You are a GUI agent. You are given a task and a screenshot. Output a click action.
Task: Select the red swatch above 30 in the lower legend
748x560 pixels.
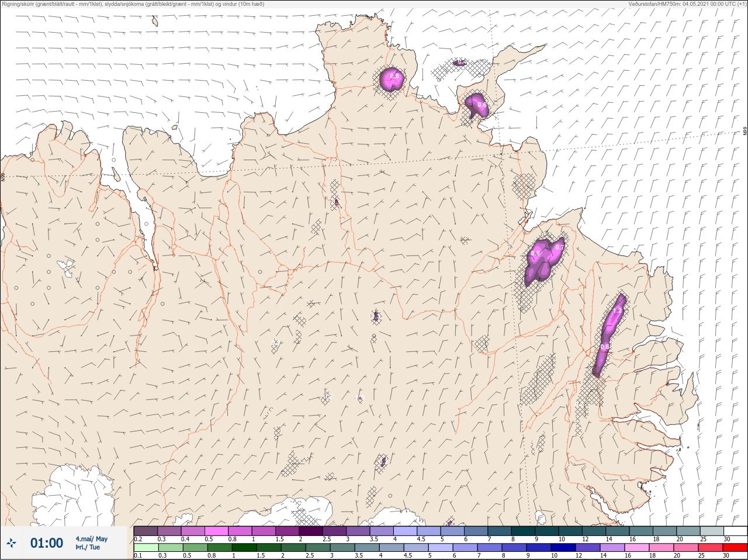[735, 548]
